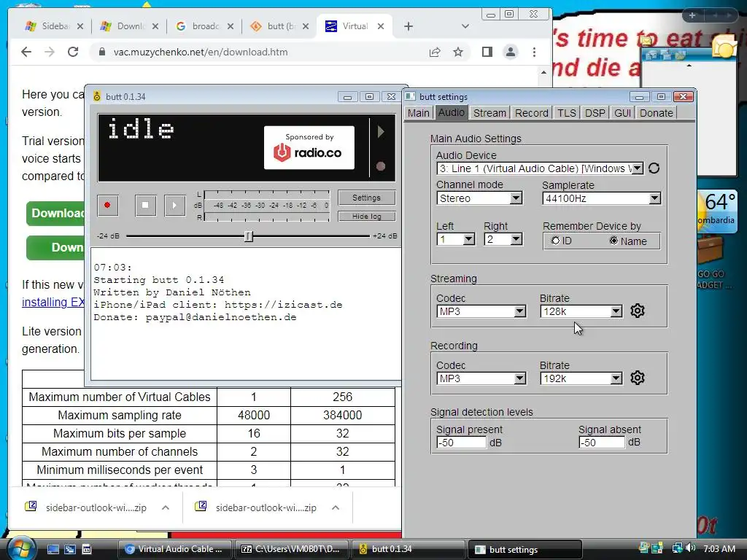The image size is (747, 560).
Task: Open Streaming Bitrate dropdown
Action: click(616, 311)
